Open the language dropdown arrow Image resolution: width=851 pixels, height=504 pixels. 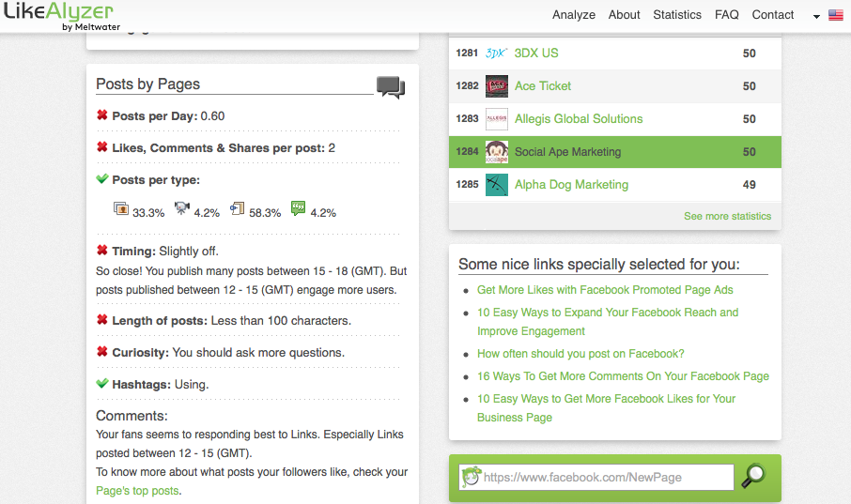point(816,17)
